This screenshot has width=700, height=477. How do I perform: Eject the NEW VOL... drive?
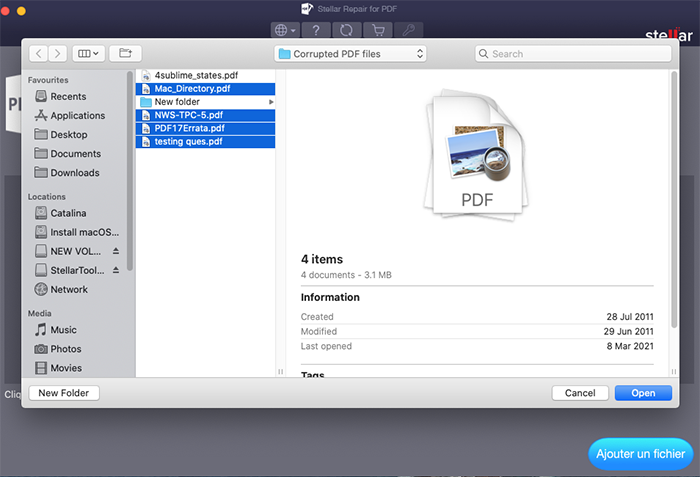116,251
